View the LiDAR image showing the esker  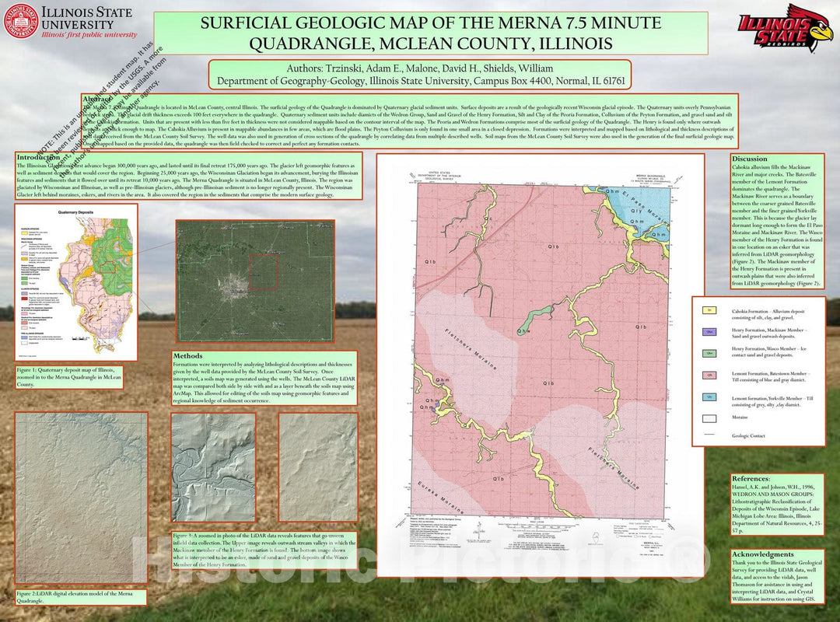(317, 456)
